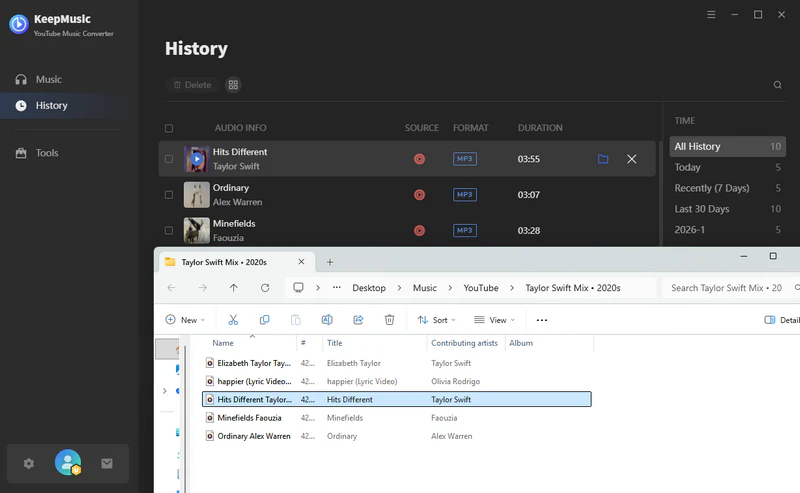Filter history by Today

(x=728, y=167)
